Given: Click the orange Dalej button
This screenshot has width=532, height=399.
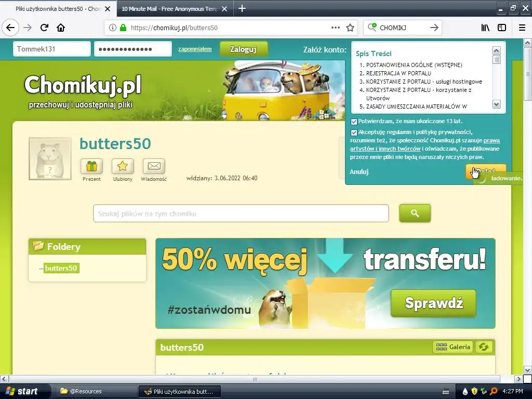Looking at the screenshot, I should 486,171.
